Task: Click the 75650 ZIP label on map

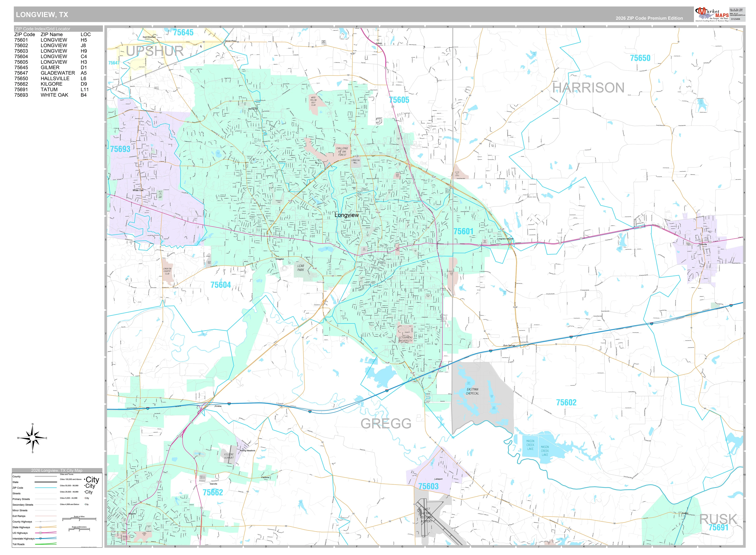Action: 640,58
